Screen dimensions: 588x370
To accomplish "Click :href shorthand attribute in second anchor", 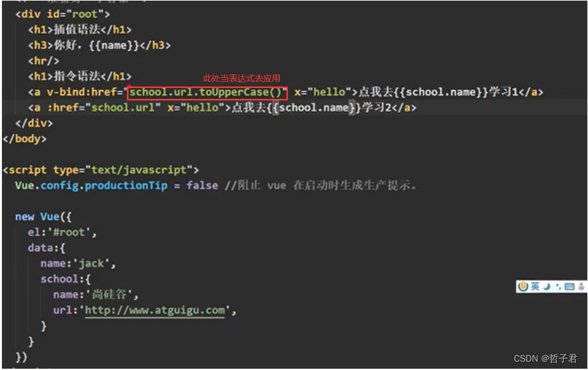I will click(x=62, y=108).
